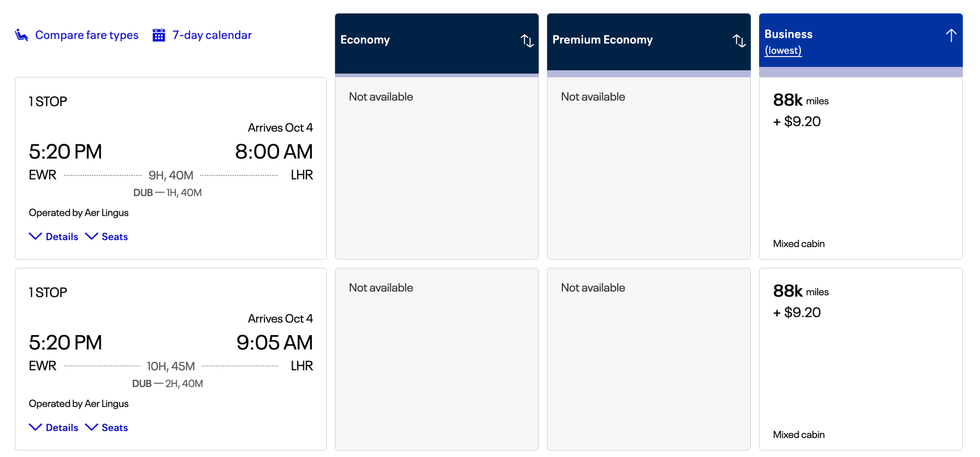Click the calendar icon beside 7-day calendar
This screenshot has width=980, height=457.
[x=159, y=35]
